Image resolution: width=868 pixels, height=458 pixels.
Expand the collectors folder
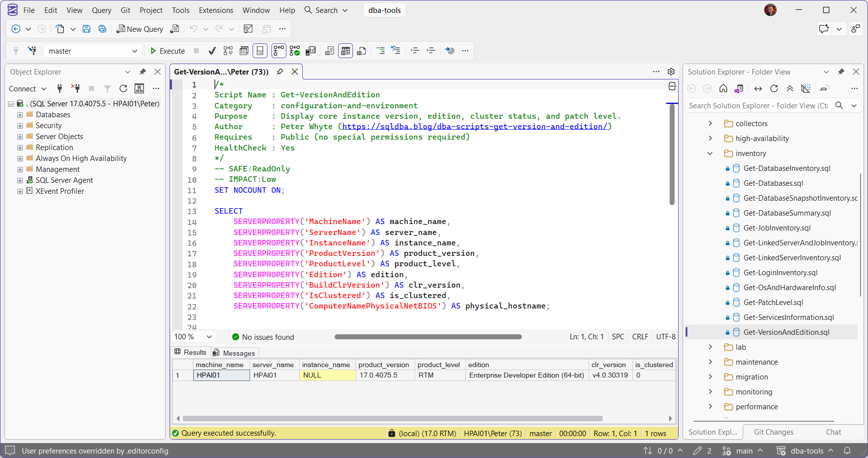click(x=710, y=124)
